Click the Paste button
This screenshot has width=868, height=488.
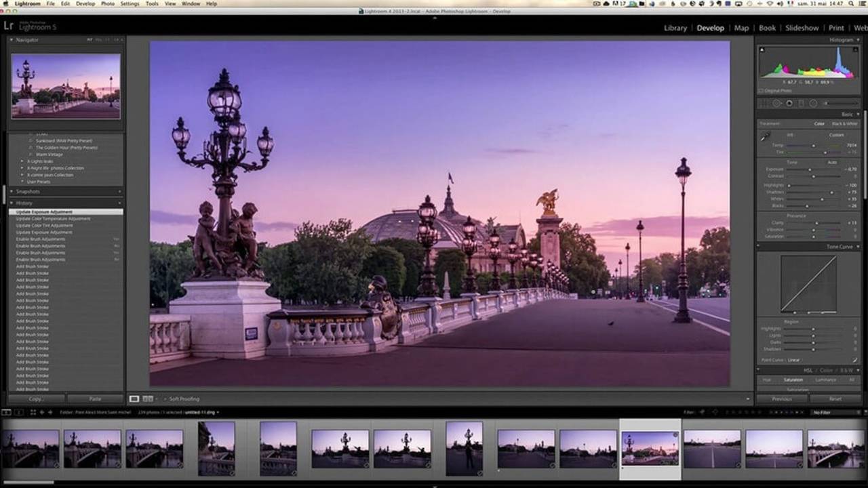pos(95,399)
